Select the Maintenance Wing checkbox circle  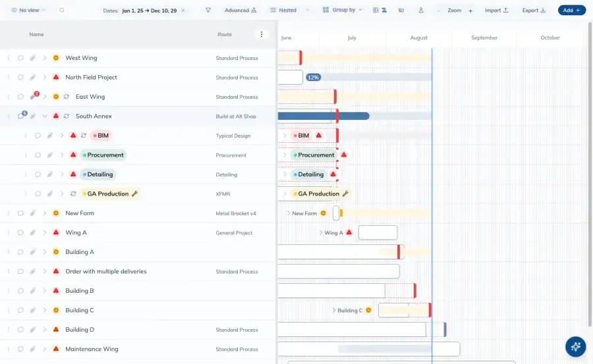click(x=20, y=349)
